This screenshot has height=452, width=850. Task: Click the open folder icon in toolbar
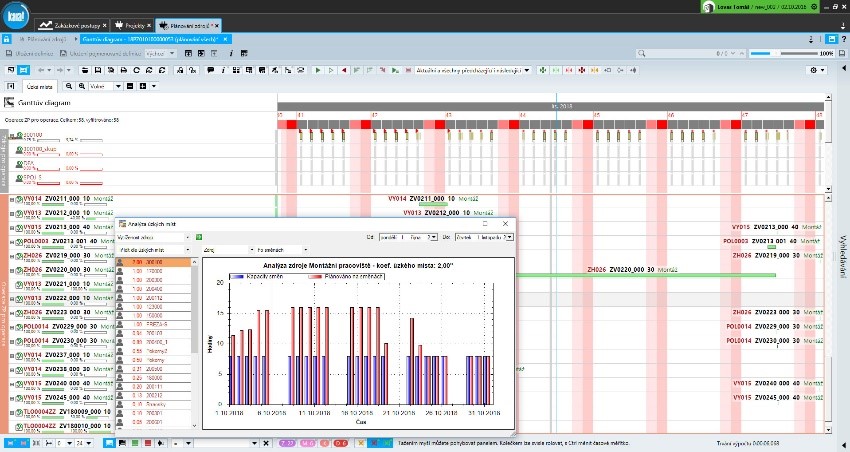tap(85, 70)
